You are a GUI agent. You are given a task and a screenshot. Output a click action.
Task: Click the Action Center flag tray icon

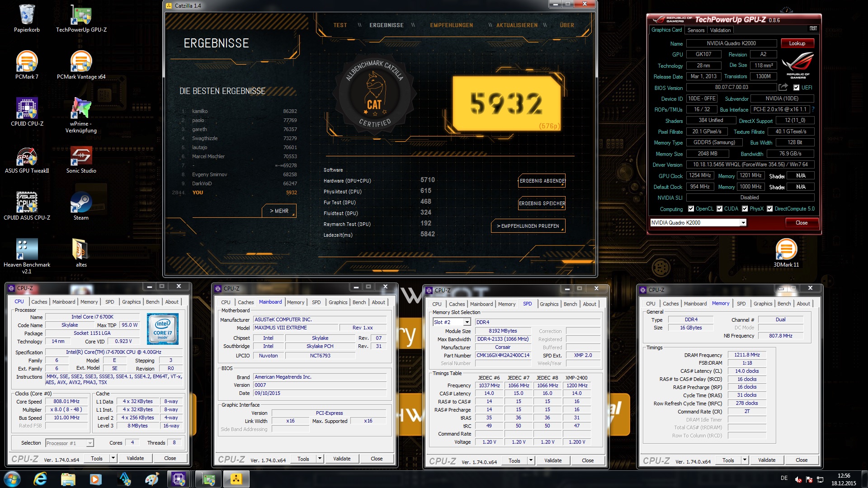[x=809, y=479]
